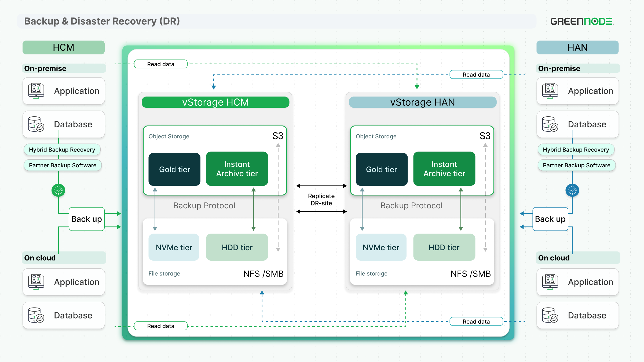Click the HAN on-premise Application monitor icon
The image size is (644, 362).
coord(550,91)
